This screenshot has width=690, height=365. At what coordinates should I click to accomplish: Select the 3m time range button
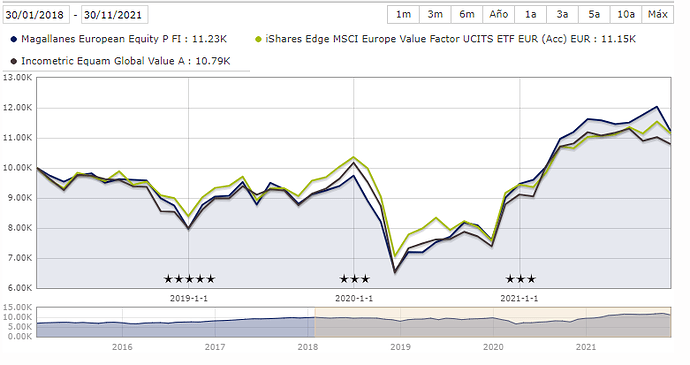(x=435, y=15)
